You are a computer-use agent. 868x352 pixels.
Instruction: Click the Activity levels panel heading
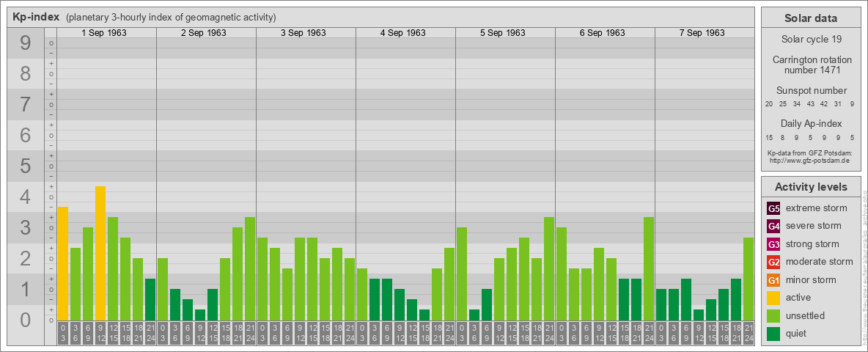(810, 187)
